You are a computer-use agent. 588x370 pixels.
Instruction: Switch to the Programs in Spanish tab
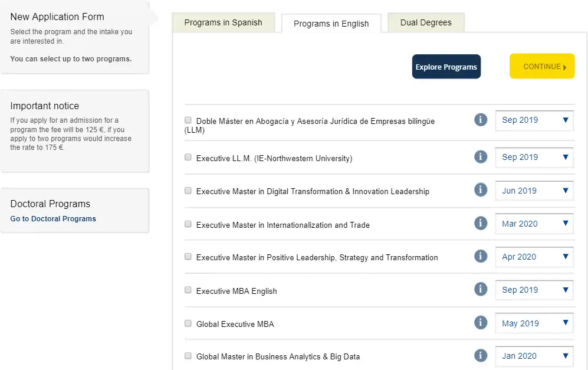(224, 22)
